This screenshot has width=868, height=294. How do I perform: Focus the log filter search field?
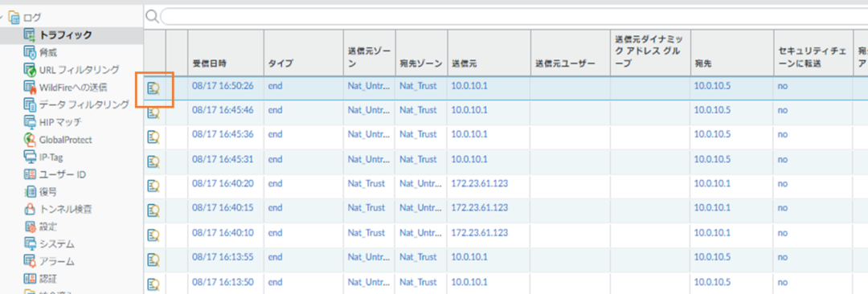pyautogui.click(x=514, y=17)
